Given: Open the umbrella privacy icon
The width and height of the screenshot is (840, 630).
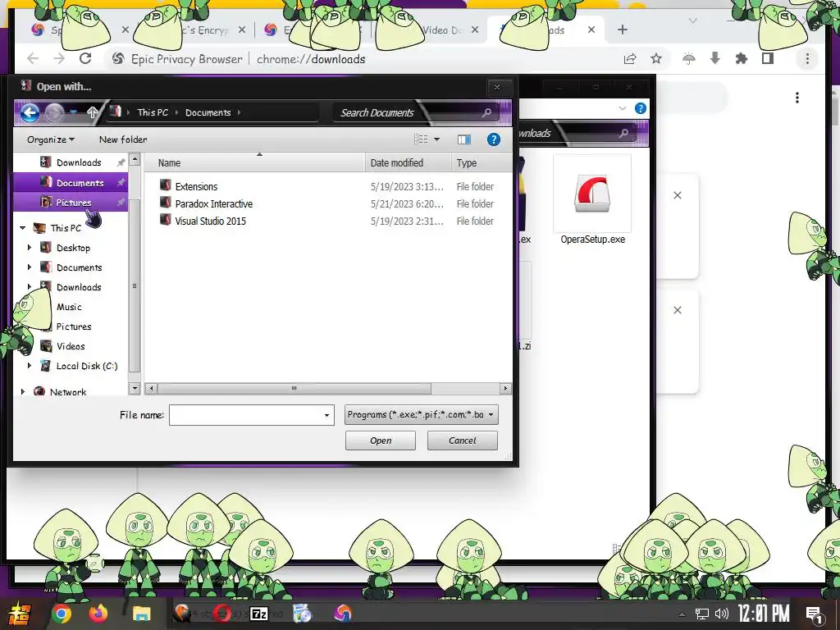Looking at the screenshot, I should click(689, 58).
